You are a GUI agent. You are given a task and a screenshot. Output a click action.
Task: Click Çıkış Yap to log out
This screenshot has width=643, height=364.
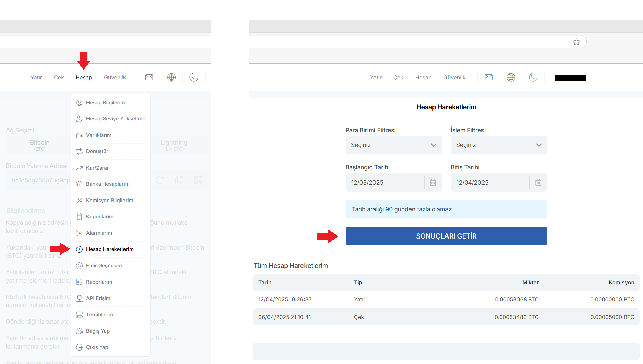point(97,347)
